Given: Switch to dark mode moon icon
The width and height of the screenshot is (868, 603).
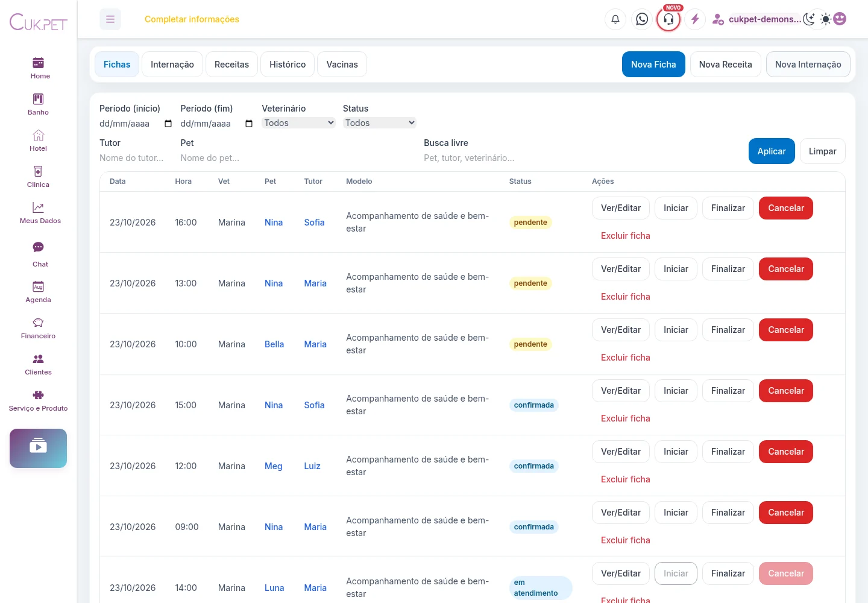Looking at the screenshot, I should [x=809, y=19].
